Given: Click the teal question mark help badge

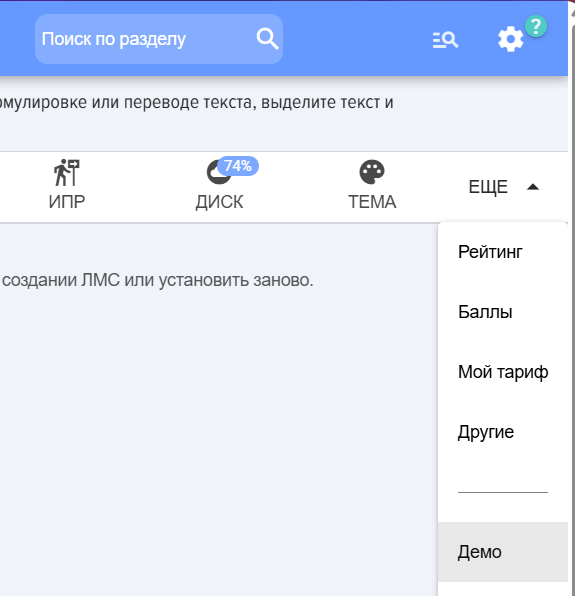Looking at the screenshot, I should coord(536,26).
